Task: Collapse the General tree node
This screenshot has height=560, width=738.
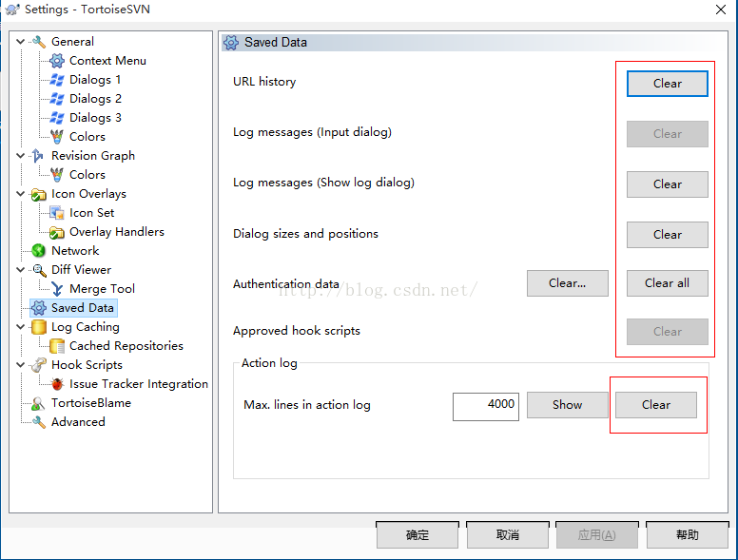Action: (20, 42)
